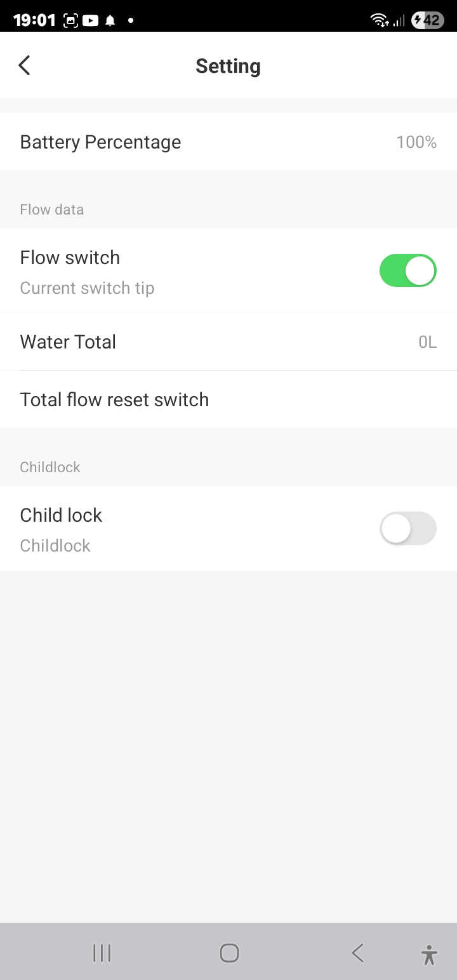The width and height of the screenshot is (457, 980).
Task: Tap the notification bell in the status bar
Action: tap(110, 20)
